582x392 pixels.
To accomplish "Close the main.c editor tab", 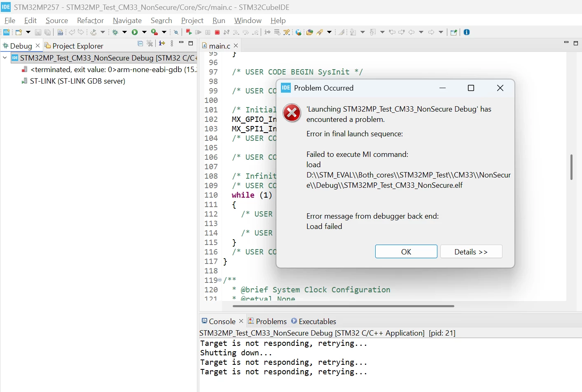I will [236, 45].
